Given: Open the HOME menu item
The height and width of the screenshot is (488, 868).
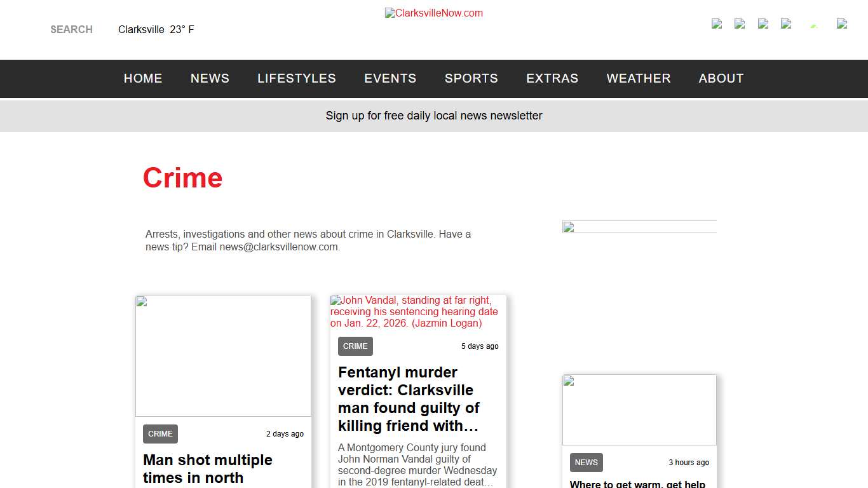Looking at the screenshot, I should click(x=143, y=78).
